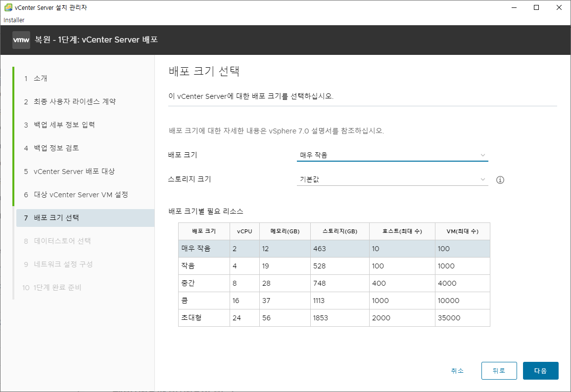Click VM max value 35000
Viewport: 571px width, 392px height.
coord(449,318)
